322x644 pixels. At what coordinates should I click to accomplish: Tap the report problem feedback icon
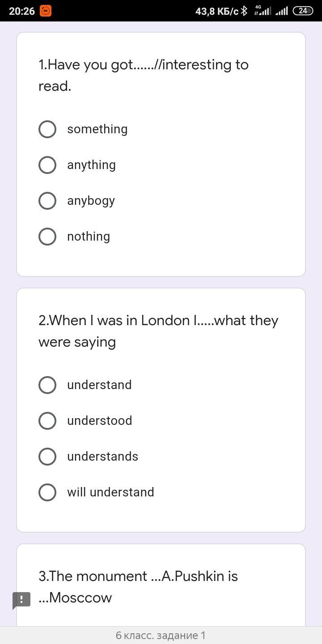click(x=21, y=600)
